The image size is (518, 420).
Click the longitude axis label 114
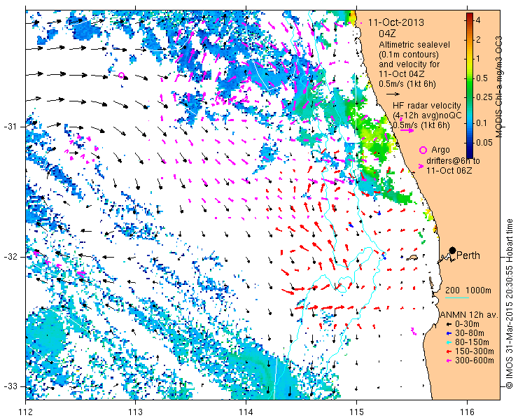coord(246,412)
